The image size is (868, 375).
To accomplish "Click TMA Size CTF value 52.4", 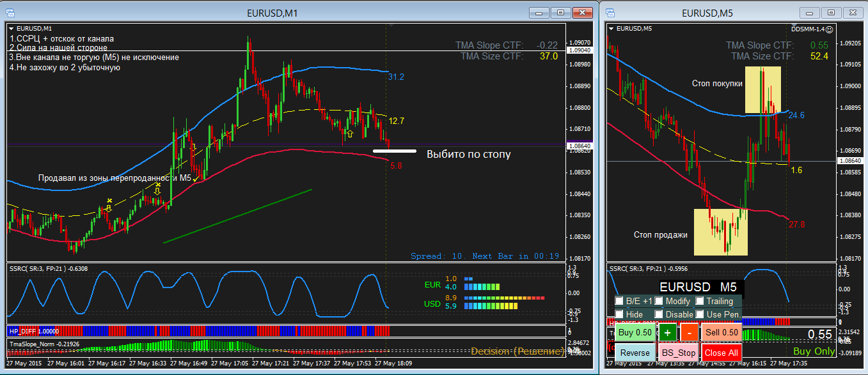I will [819, 56].
